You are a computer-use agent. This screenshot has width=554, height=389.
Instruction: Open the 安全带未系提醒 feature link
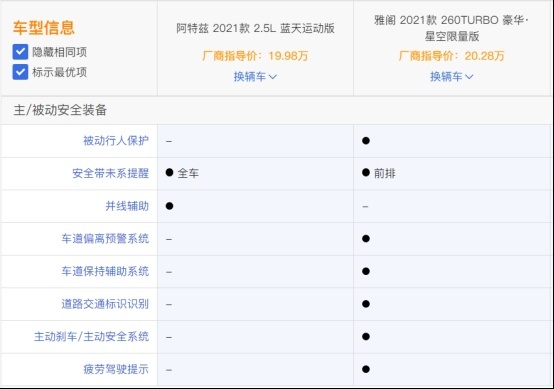tap(111, 173)
